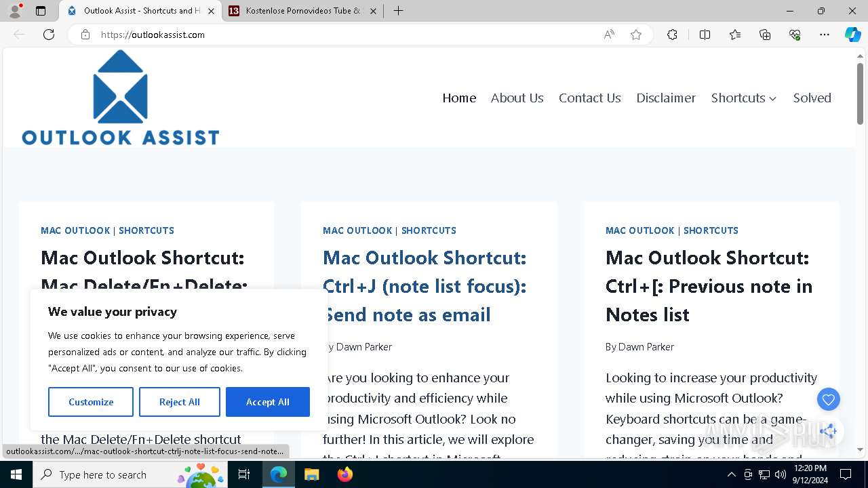
Task: Open Contact Us page
Action: point(589,98)
